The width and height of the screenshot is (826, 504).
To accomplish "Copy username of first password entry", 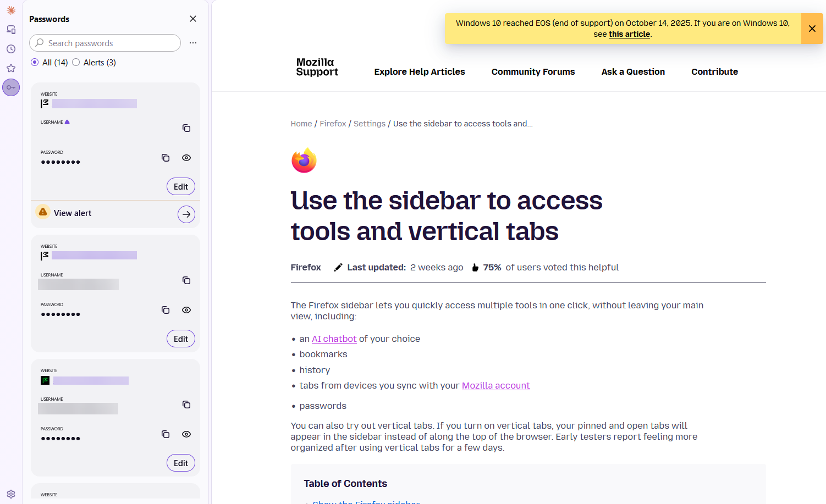I will [186, 128].
